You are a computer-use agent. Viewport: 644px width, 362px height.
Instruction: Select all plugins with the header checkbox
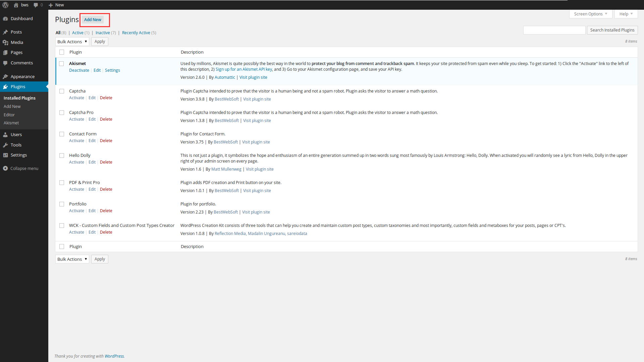pos(61,52)
